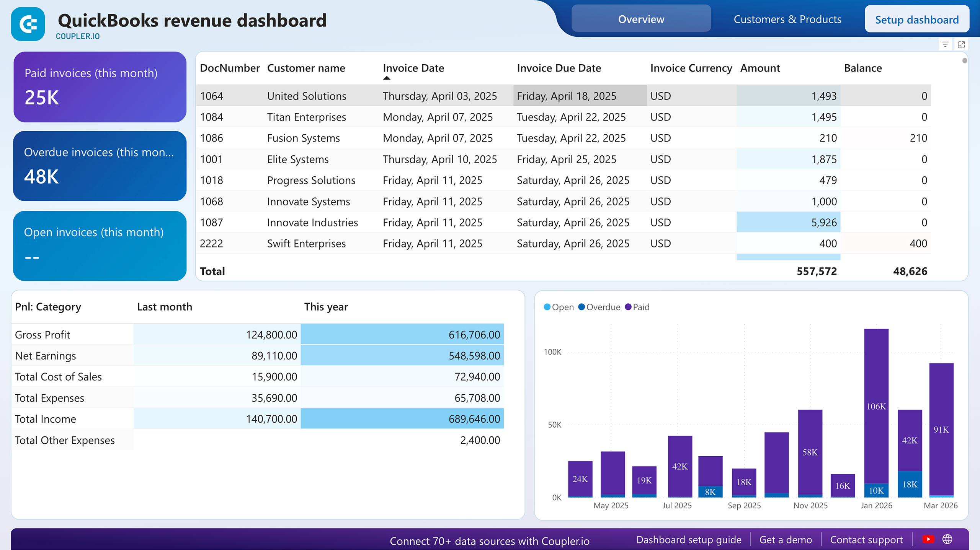Open the Dashboard setup guide link
The width and height of the screenshot is (980, 550).
(688, 540)
